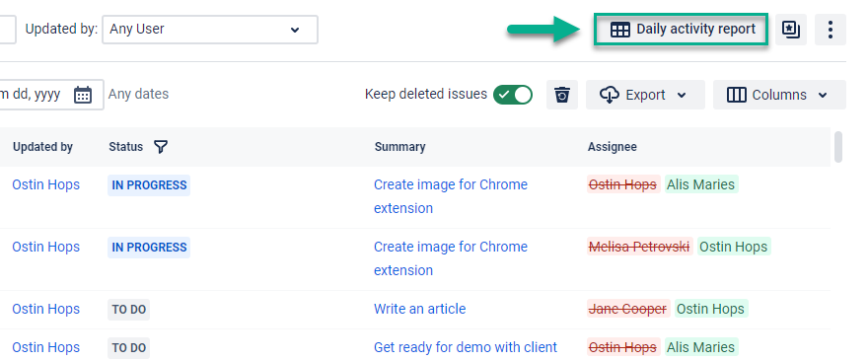Open the three-dot more options menu

point(830,30)
